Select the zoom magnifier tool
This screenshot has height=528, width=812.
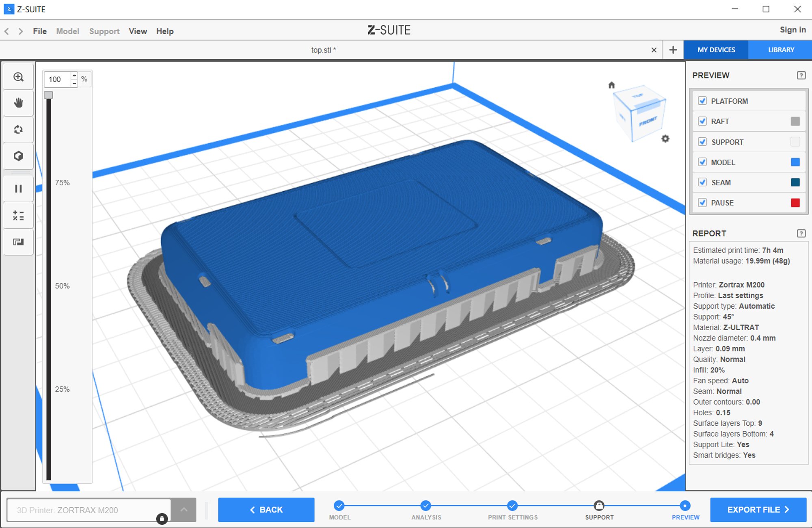click(18, 77)
